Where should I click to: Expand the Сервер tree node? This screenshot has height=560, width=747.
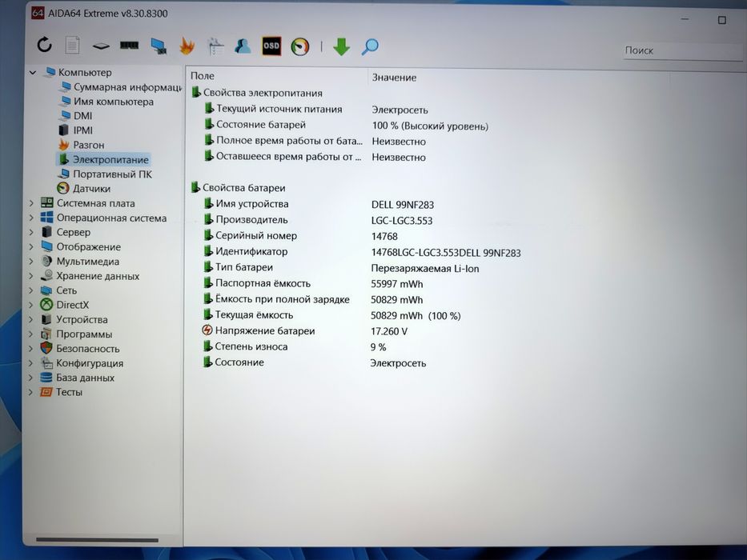pyautogui.click(x=31, y=232)
